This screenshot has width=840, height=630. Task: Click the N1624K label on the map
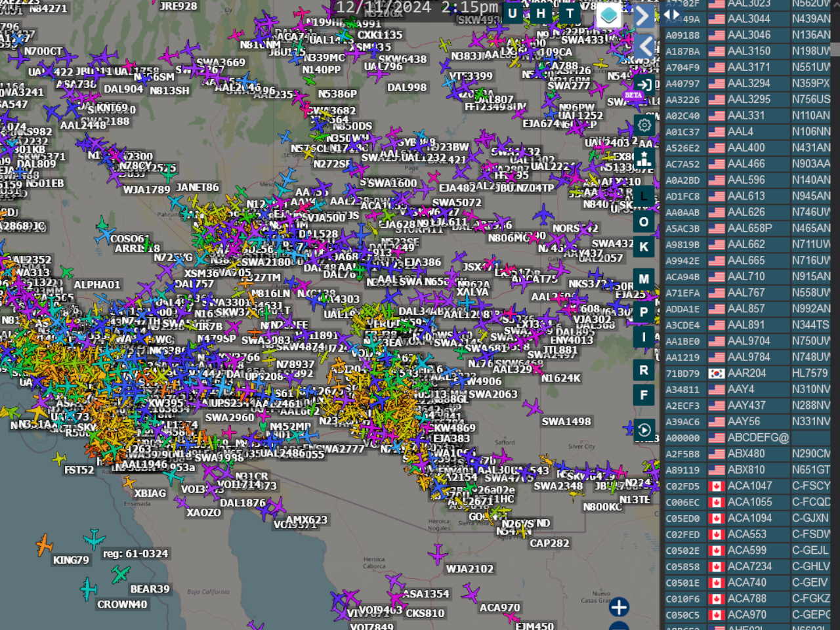pos(561,379)
